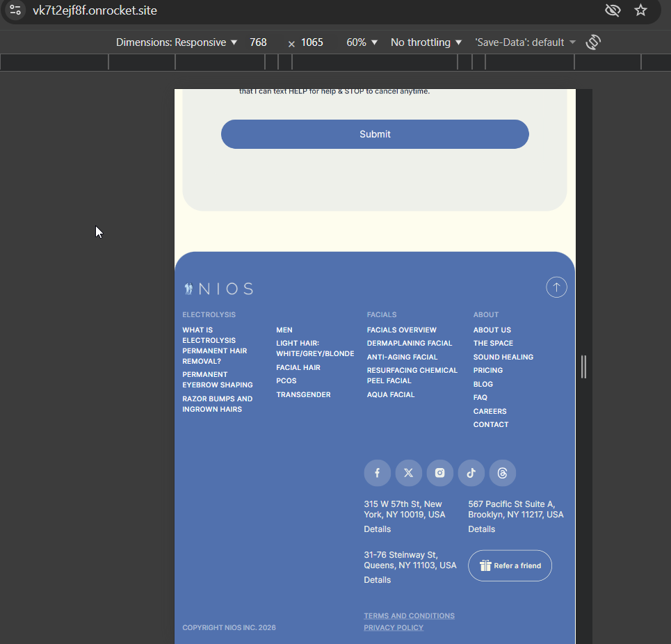671x644 pixels.
Task: Click the 315 W 57th St address text
Action: click(405, 509)
